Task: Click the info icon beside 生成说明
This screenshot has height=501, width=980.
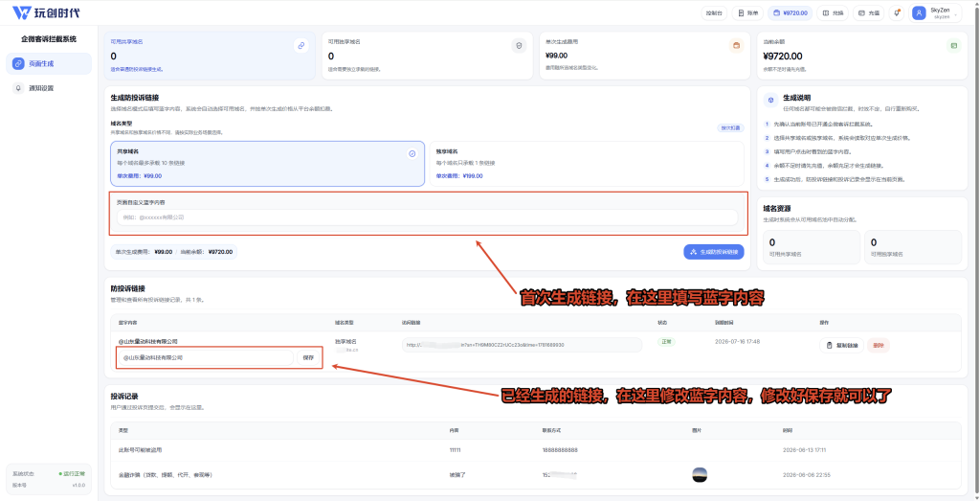Action: click(x=770, y=100)
